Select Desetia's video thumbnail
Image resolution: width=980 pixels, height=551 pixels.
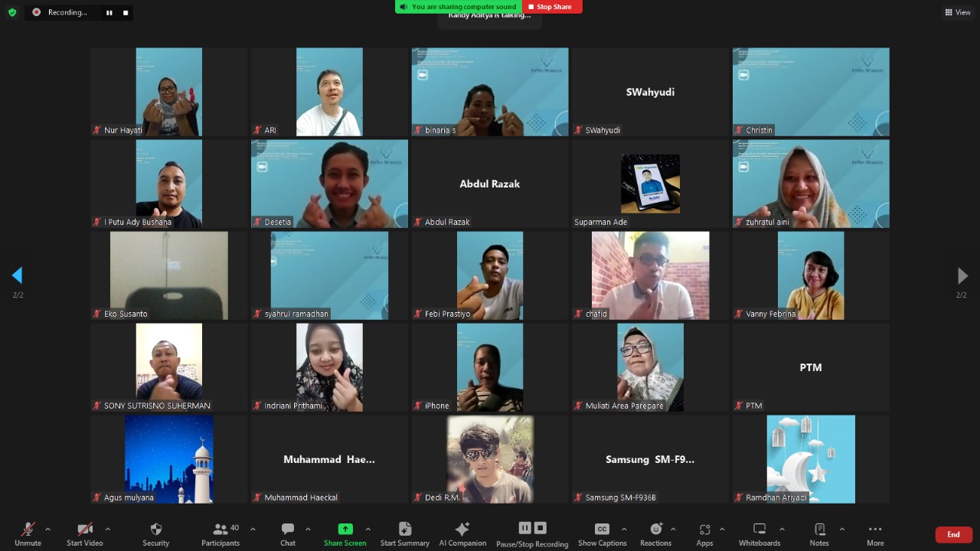(329, 184)
